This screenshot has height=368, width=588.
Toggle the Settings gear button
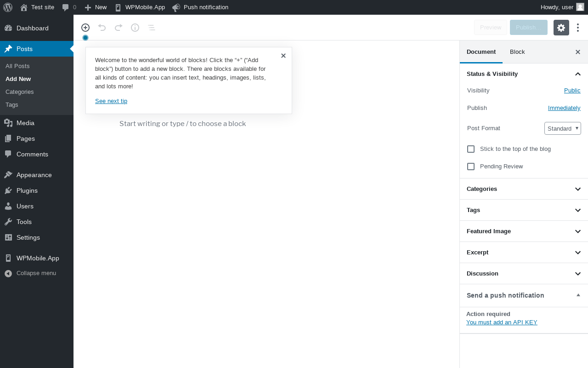tap(561, 28)
